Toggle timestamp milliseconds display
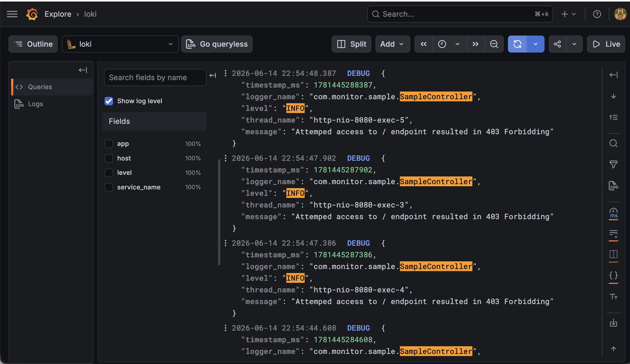 point(613,213)
